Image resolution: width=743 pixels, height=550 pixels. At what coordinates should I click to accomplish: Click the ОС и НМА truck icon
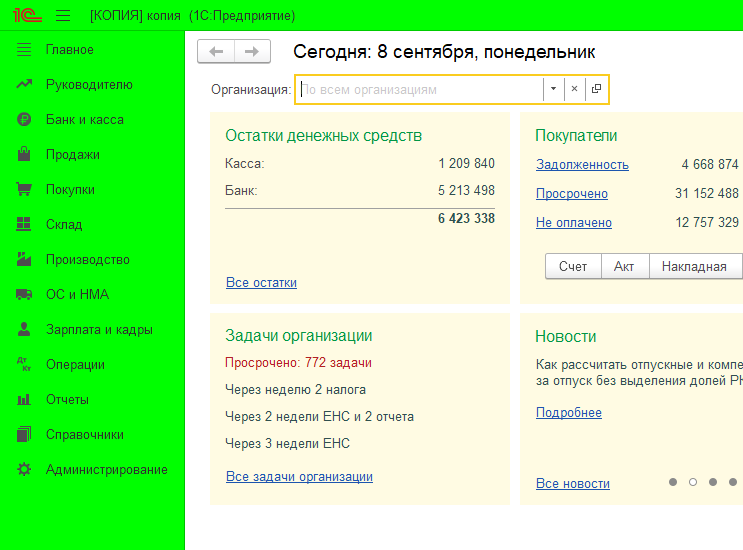click(x=25, y=295)
